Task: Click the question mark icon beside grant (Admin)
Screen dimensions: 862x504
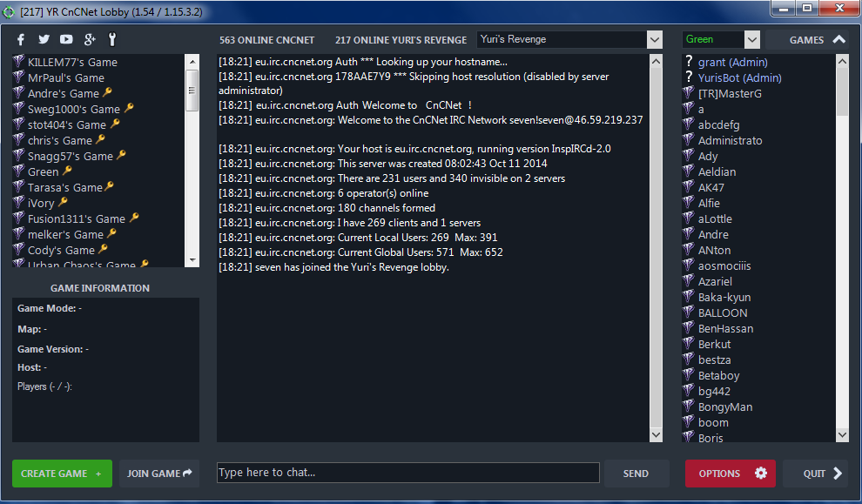Action: pyautogui.click(x=689, y=61)
